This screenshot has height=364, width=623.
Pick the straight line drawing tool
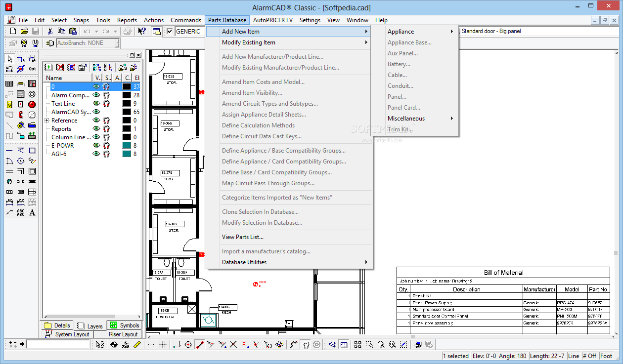(x=9, y=150)
